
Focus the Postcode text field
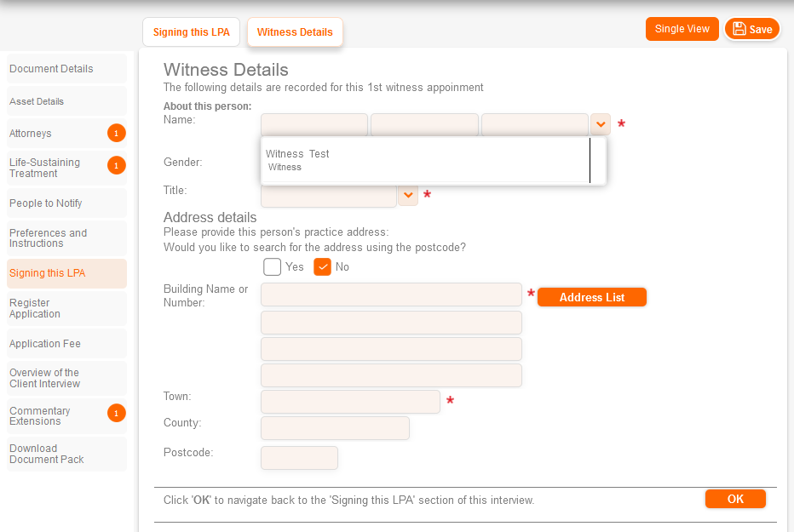[299, 458]
